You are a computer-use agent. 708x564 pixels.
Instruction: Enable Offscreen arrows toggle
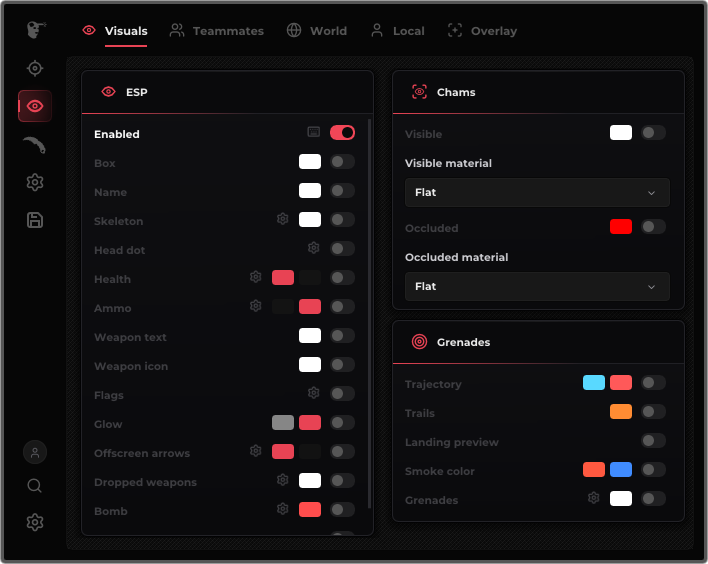click(342, 452)
